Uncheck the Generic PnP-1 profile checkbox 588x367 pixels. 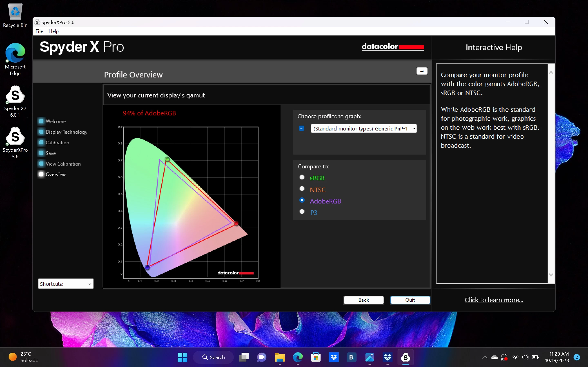click(302, 128)
